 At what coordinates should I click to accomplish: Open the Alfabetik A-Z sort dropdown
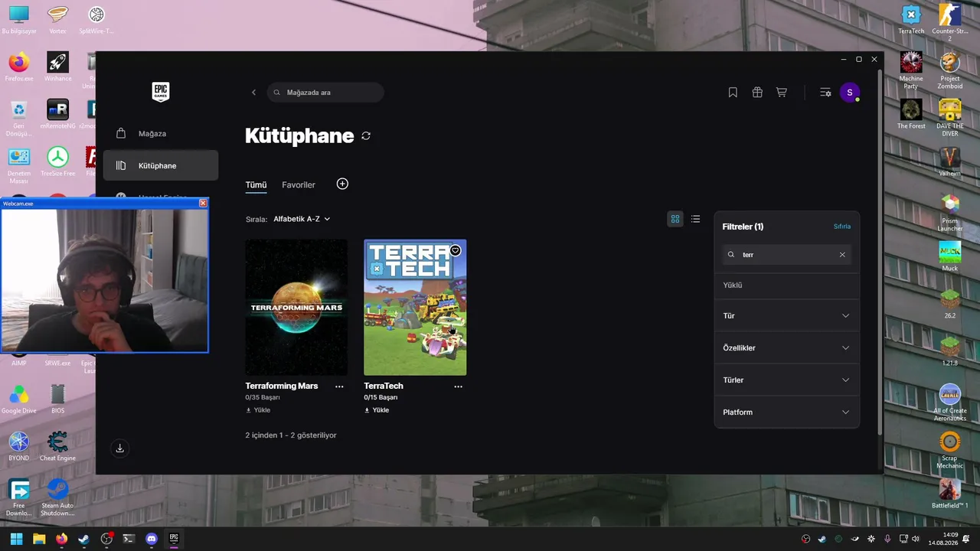[x=302, y=219]
